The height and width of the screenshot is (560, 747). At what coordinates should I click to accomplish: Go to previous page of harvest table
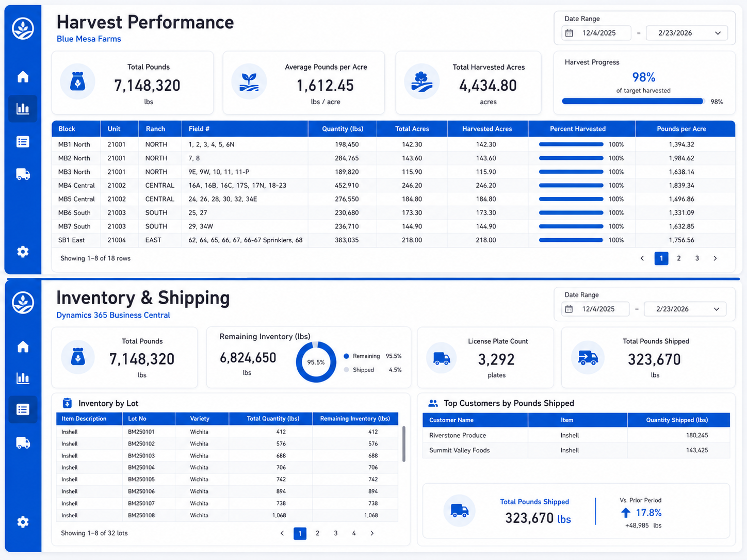click(x=642, y=258)
